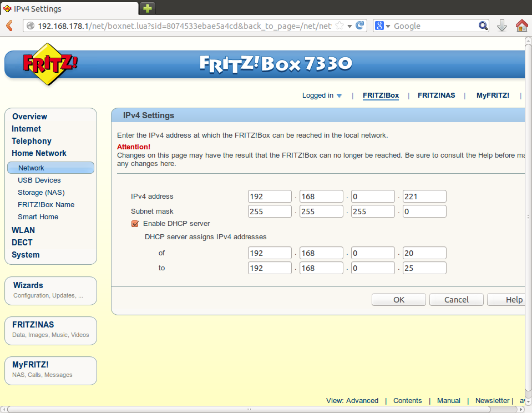Click DHCP 'of' first octet 192 field
Screen dimensions: 532x413
pos(270,253)
